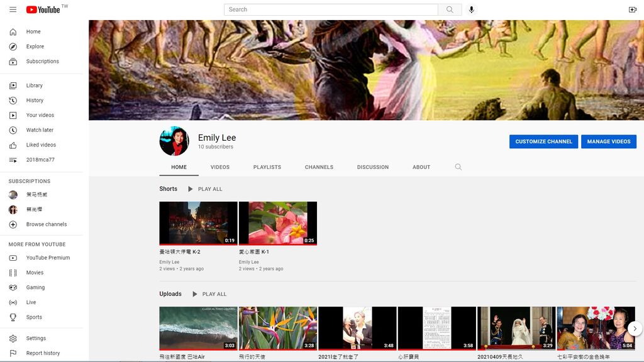This screenshot has height=362, width=644.
Task: Open the 0:19 street scene Short thumbnail
Action: click(198, 223)
